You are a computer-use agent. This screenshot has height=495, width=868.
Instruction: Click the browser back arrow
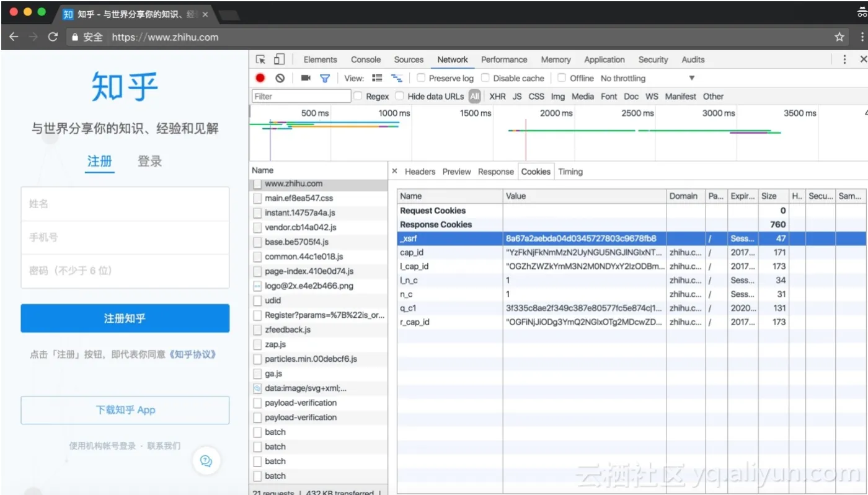[14, 37]
